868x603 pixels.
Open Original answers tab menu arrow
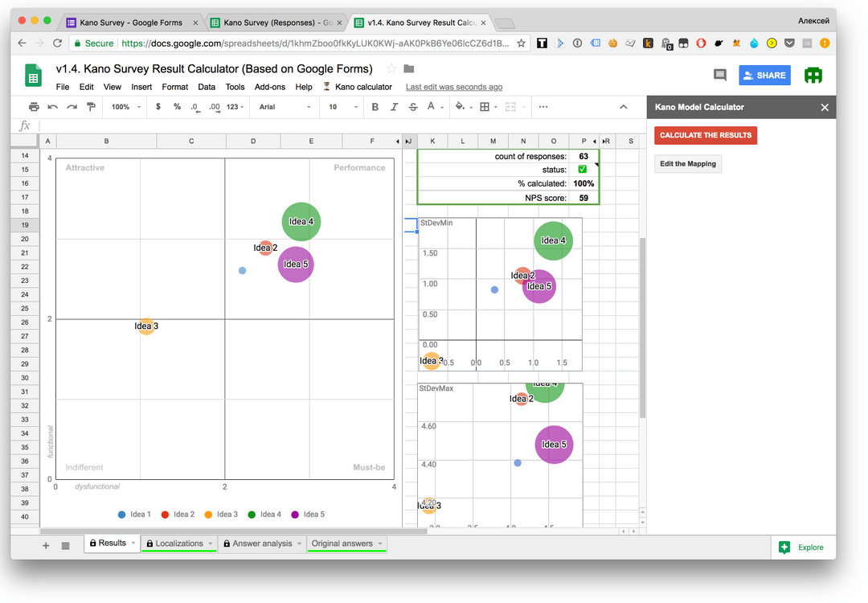380,544
